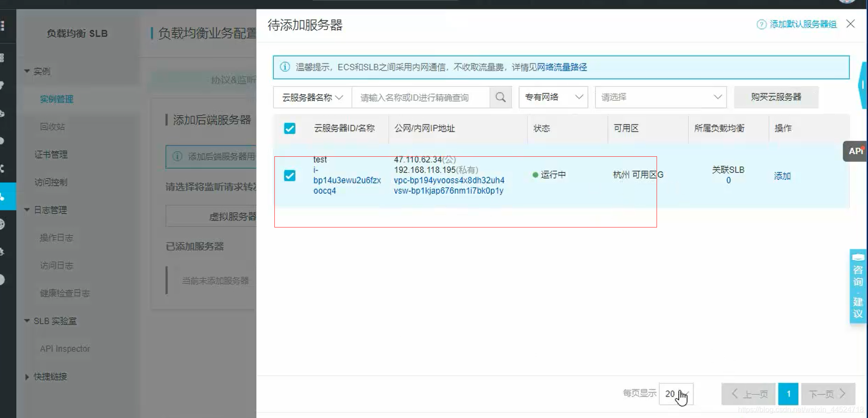Go to the 上一页 page

pos(749,394)
